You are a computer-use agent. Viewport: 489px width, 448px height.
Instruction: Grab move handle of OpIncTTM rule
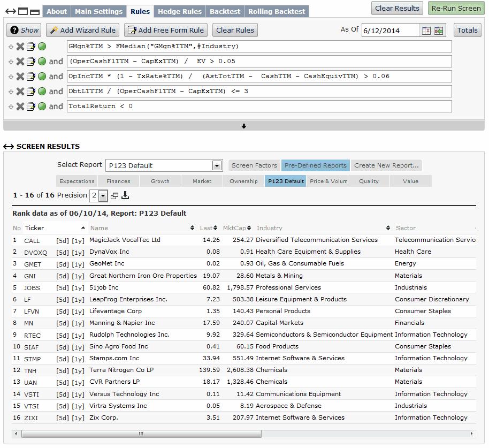(x=11, y=77)
